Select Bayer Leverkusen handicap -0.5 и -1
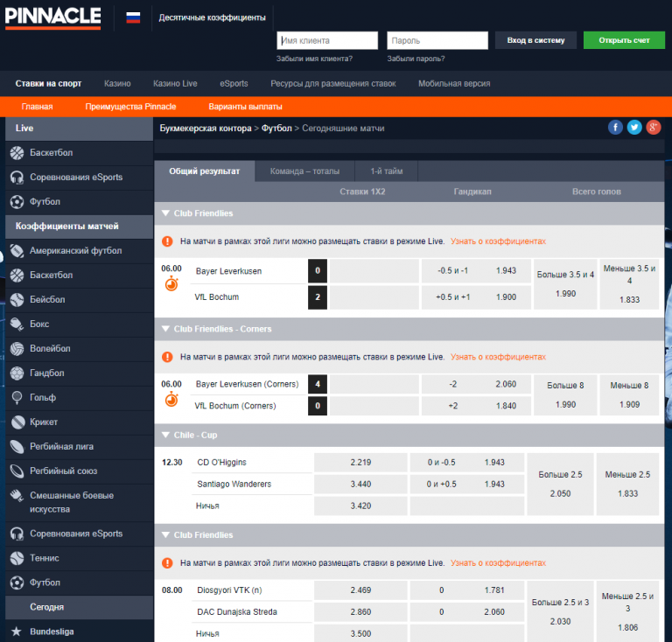Image resolution: width=672 pixels, height=642 pixels. click(476, 270)
